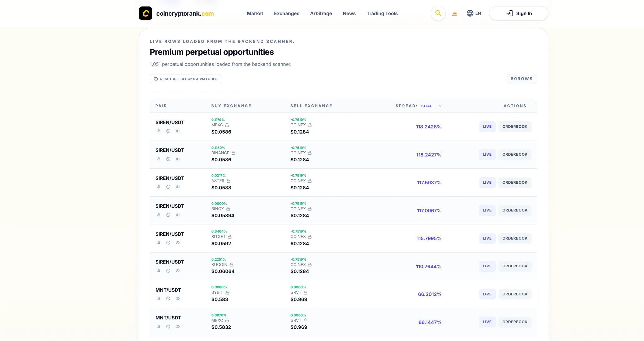Click lock icon beside GRVT in BYBIT row
Screen dimensions: 644x341
coord(306,292)
